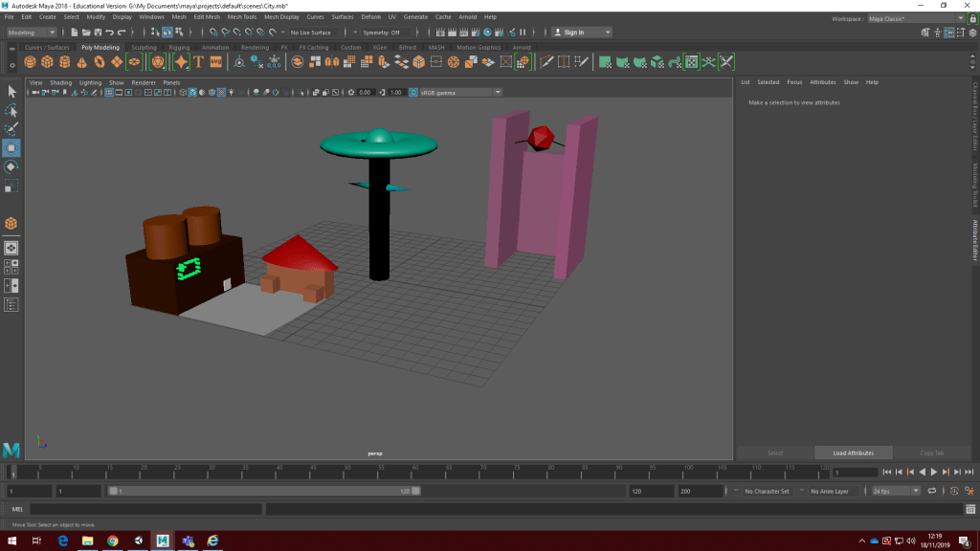Open the Modeling menu set dropdown

click(33, 33)
